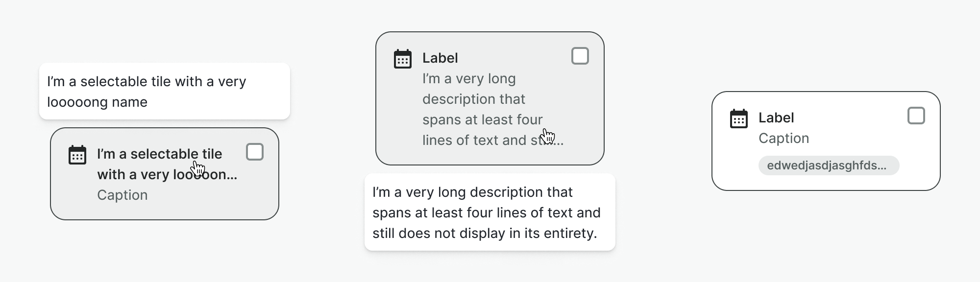Viewport: 980px width, 282px height.
Task: Click the truncated 'I'm a selectable tile' title
Action: [x=159, y=164]
